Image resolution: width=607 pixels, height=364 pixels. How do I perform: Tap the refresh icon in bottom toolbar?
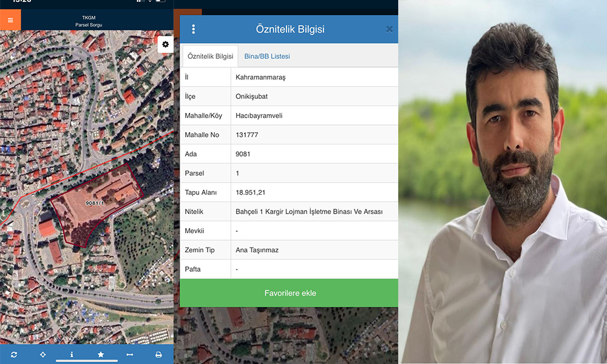(x=14, y=354)
